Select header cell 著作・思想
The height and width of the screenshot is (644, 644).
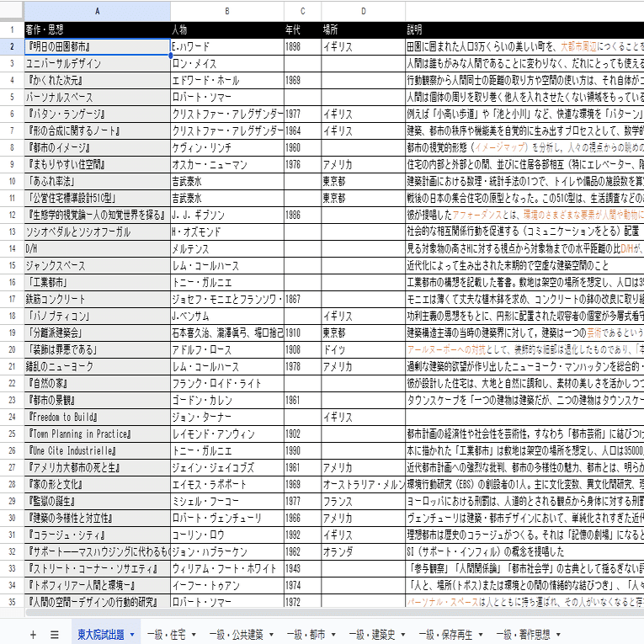98,29
